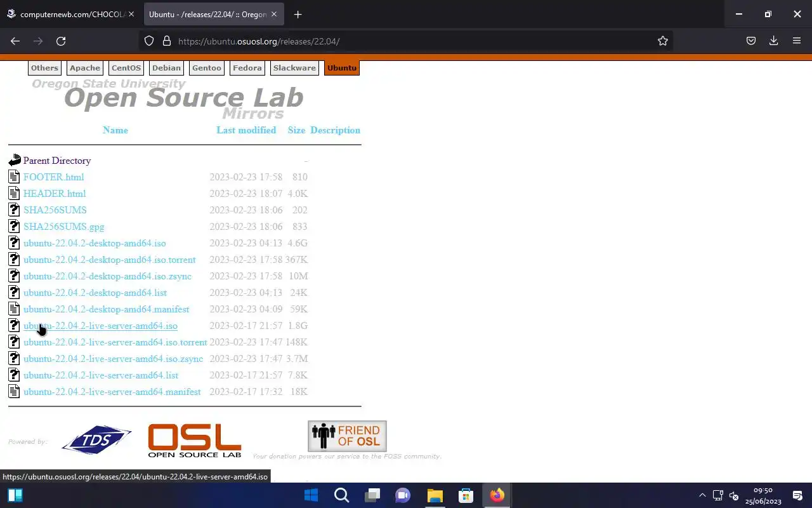The width and height of the screenshot is (812, 508).
Task: Open the Debian mirror tab
Action: 166,68
